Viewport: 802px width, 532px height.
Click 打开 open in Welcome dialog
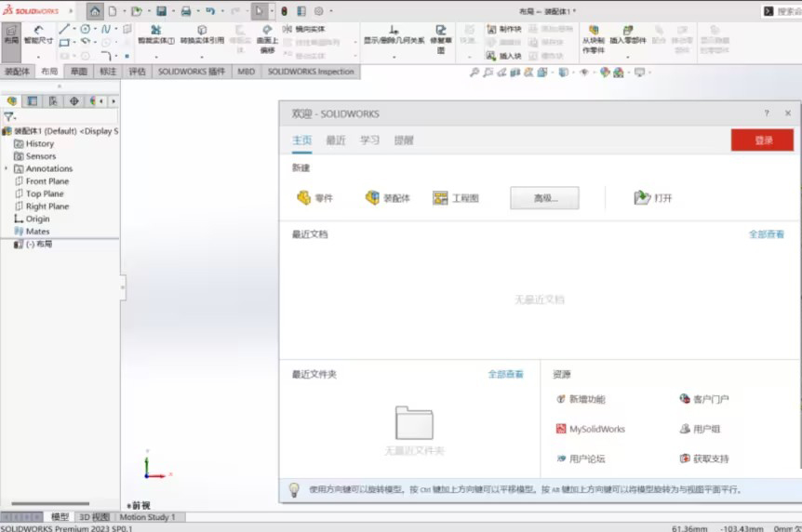click(653, 198)
